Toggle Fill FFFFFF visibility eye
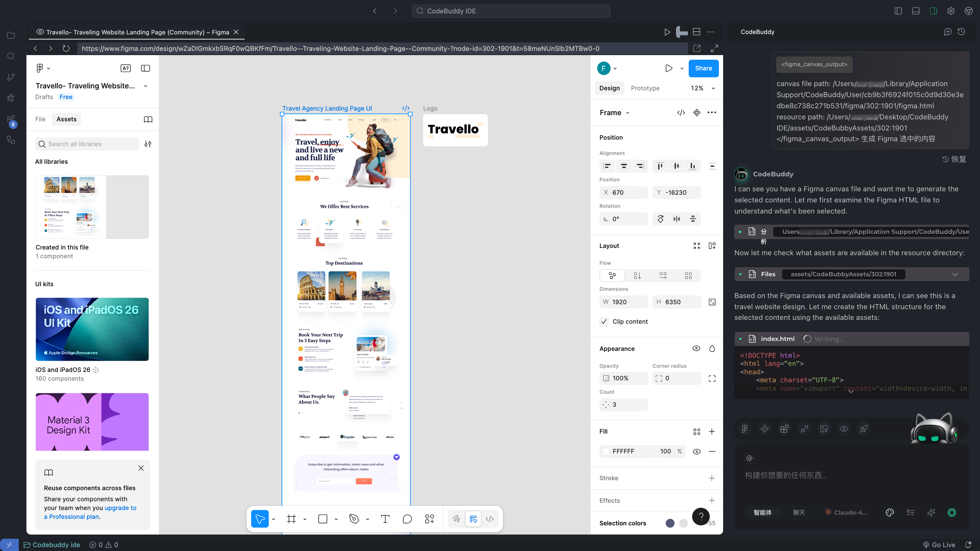 click(x=697, y=452)
